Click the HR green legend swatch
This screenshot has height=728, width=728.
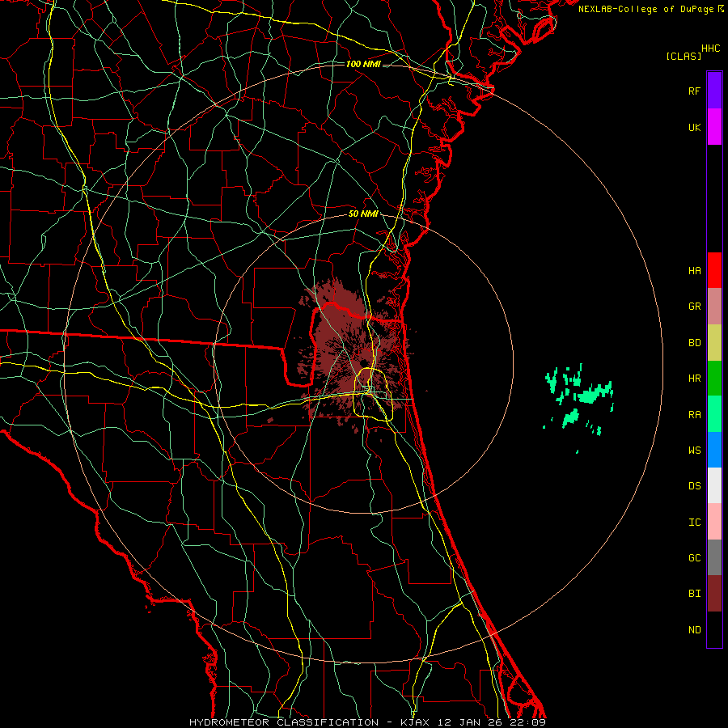pos(714,379)
